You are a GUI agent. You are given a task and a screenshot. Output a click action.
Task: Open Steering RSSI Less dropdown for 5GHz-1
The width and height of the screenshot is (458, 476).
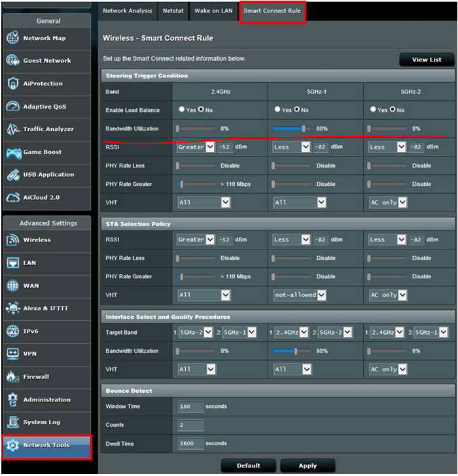(291, 147)
